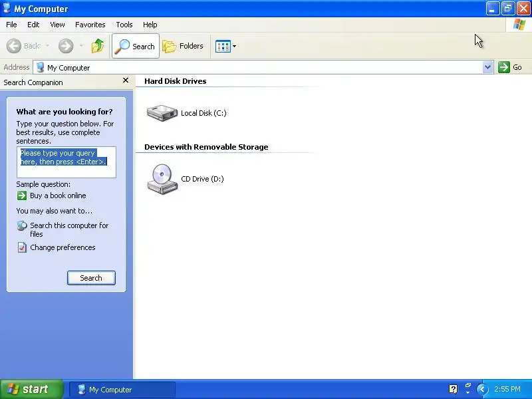Click the My Computer icon in address bar
The image size is (532, 399).
click(x=40, y=67)
